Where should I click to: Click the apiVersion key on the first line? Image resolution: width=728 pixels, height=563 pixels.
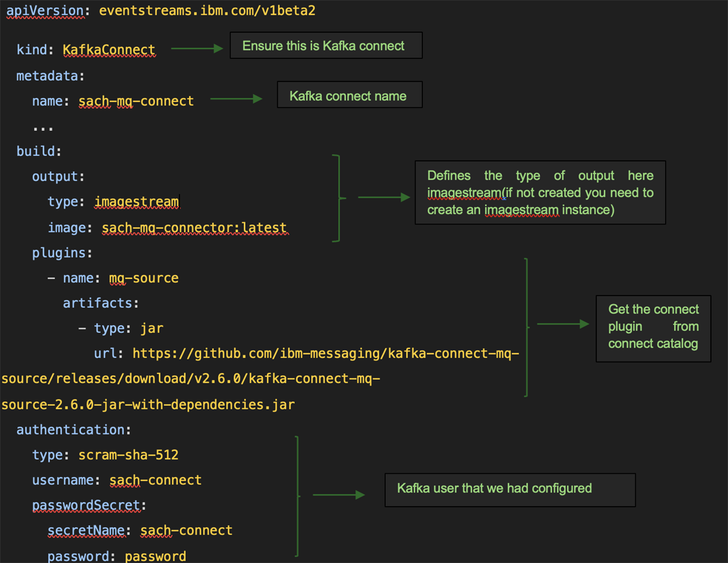click(46, 11)
